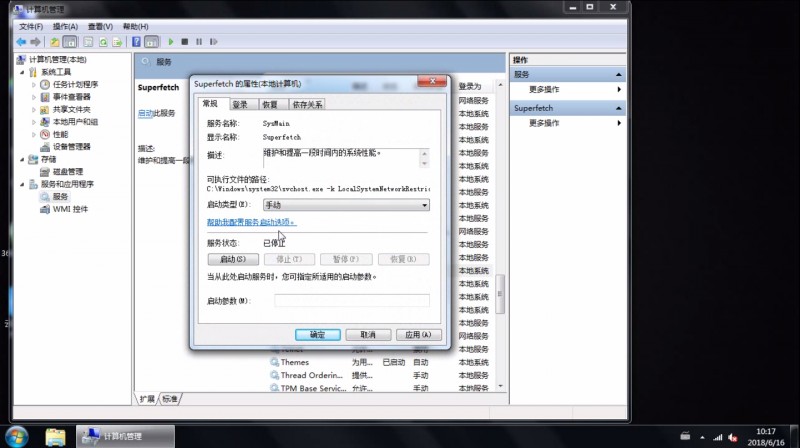This screenshot has height=448, width=800.
Task: Click the Properties toolbar icon
Action: [88, 42]
